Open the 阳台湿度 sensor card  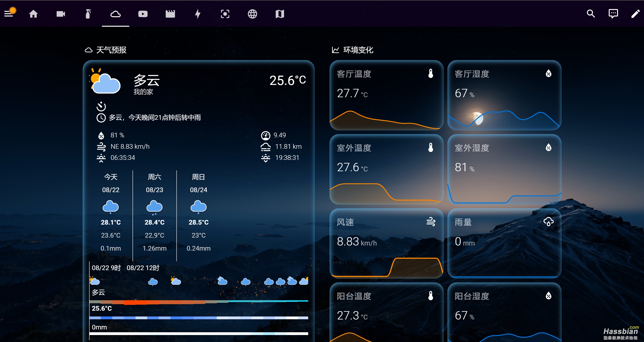point(504,313)
